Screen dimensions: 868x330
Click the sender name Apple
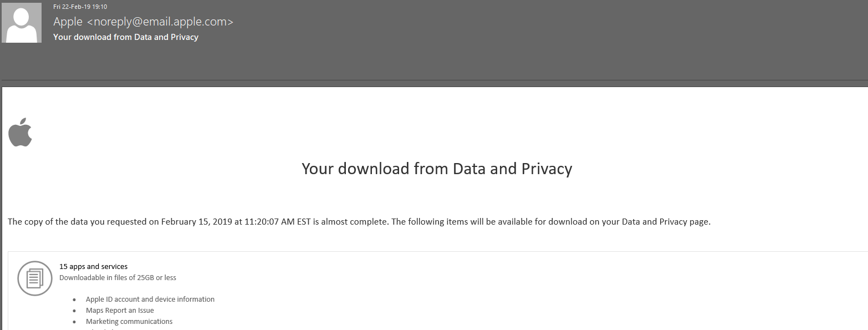tap(68, 22)
